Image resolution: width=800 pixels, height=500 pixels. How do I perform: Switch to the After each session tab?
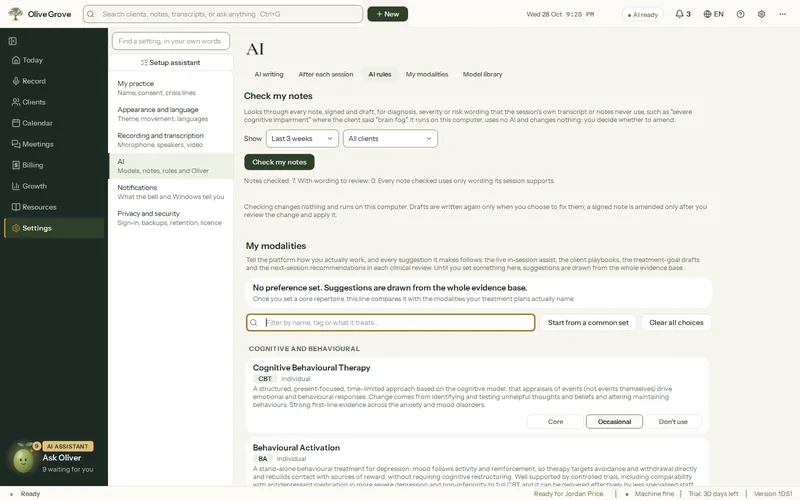pyautogui.click(x=326, y=74)
